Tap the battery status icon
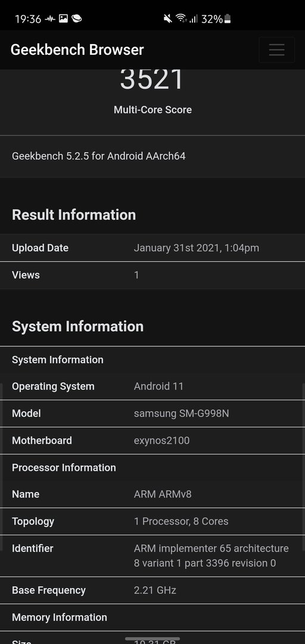Viewport: 305px width, 644px height. pyautogui.click(x=228, y=18)
